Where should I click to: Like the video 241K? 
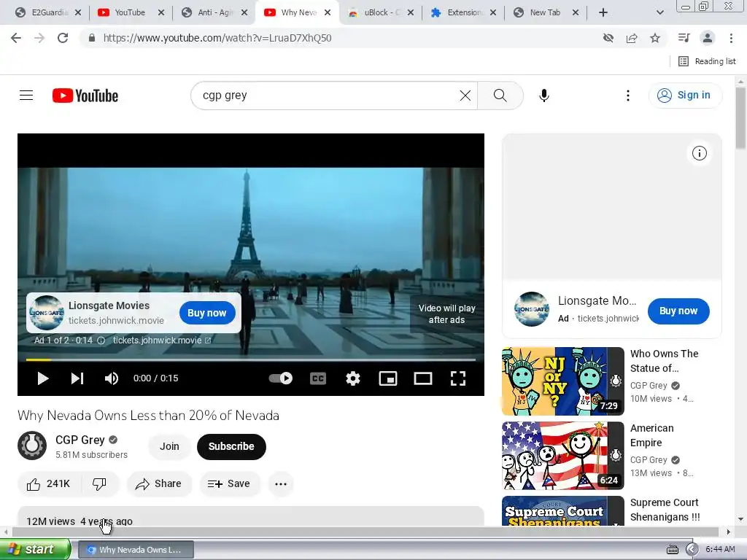[x=50, y=484]
